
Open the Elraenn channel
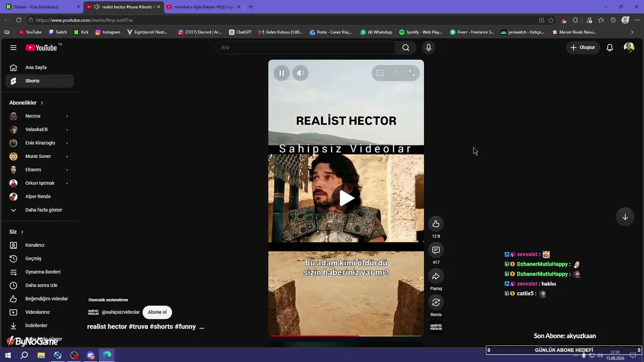click(x=40, y=170)
